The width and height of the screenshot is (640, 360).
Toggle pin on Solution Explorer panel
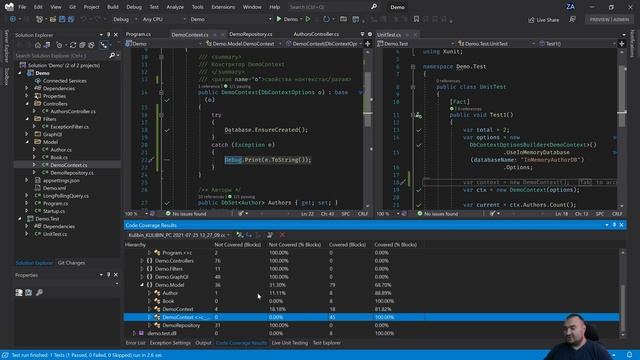pos(108,35)
